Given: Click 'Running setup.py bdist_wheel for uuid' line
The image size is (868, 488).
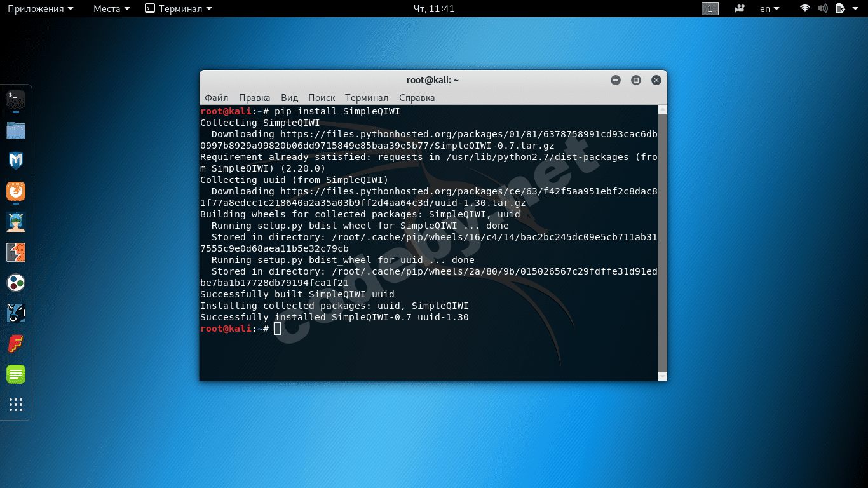Looking at the screenshot, I should [343, 260].
